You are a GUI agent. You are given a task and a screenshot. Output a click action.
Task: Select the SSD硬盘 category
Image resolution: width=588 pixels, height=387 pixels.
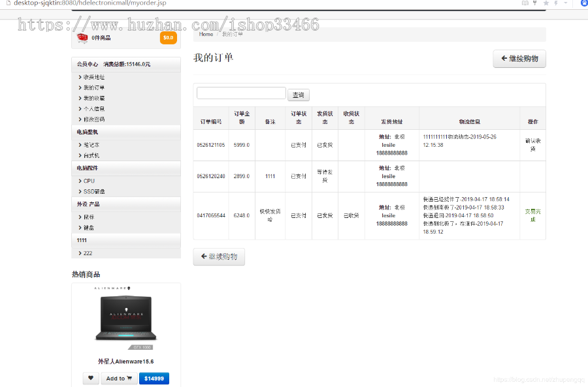[93, 191]
